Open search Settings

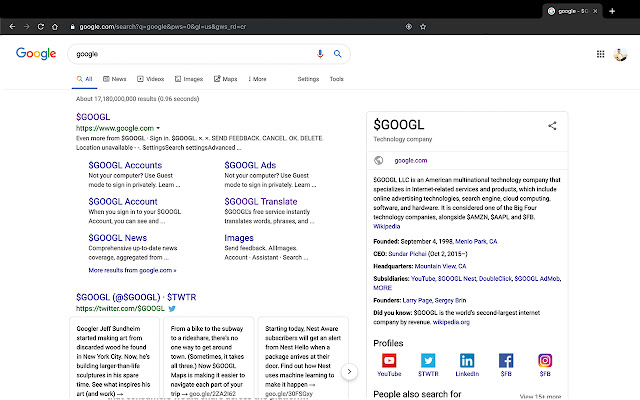[x=308, y=79]
